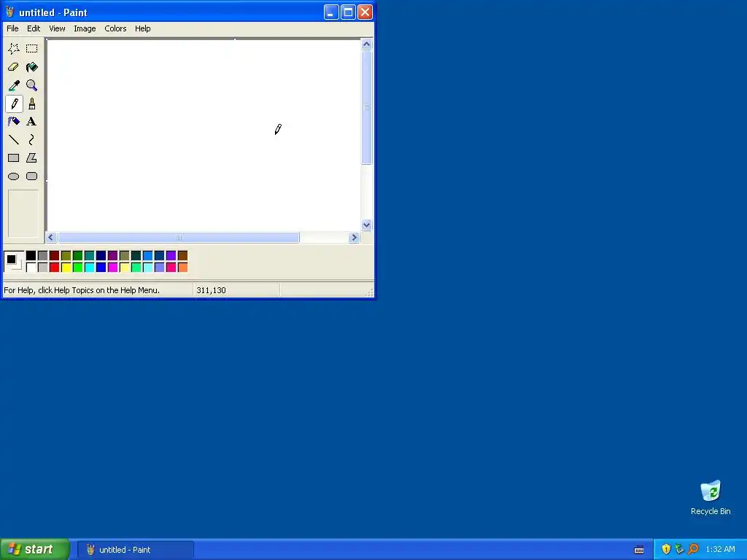Select the Free-Form Select tool

click(x=14, y=49)
